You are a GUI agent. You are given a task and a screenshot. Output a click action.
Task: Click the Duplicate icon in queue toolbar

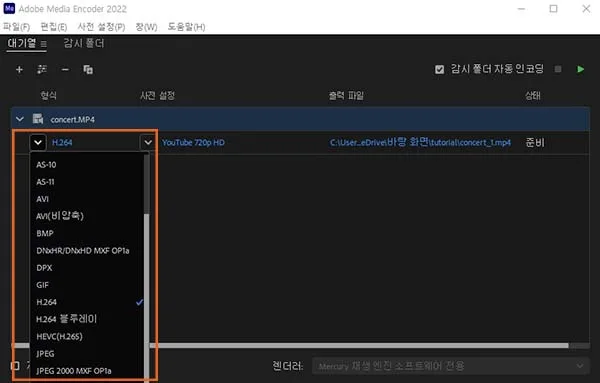click(x=88, y=70)
